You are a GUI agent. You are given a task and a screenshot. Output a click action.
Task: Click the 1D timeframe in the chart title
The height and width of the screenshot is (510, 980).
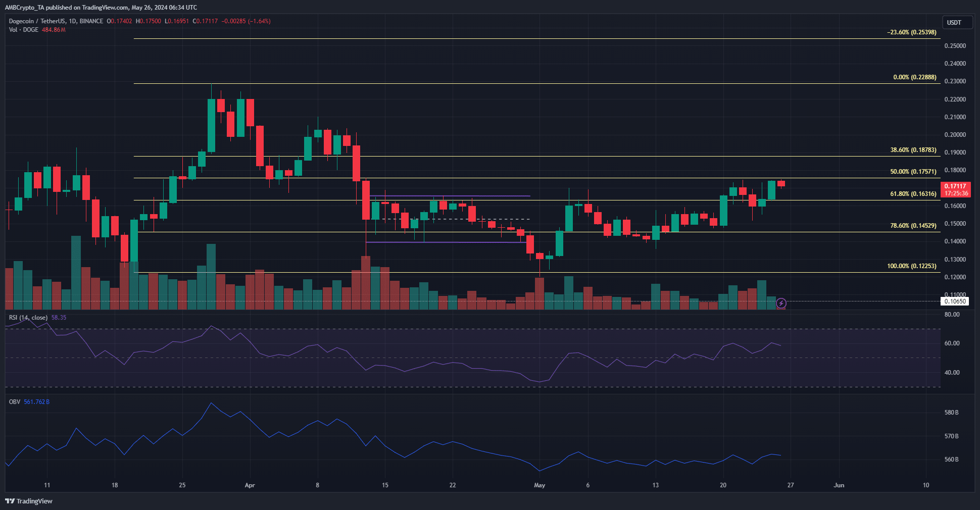[x=72, y=21]
